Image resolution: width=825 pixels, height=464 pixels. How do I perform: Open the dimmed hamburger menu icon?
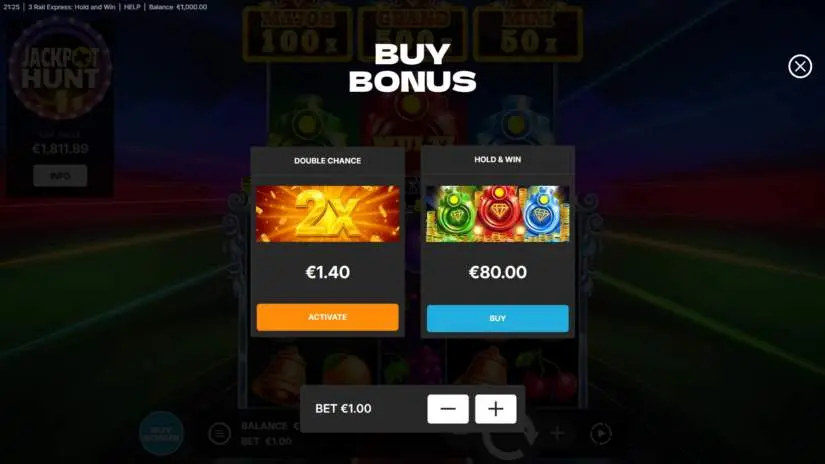(219, 434)
